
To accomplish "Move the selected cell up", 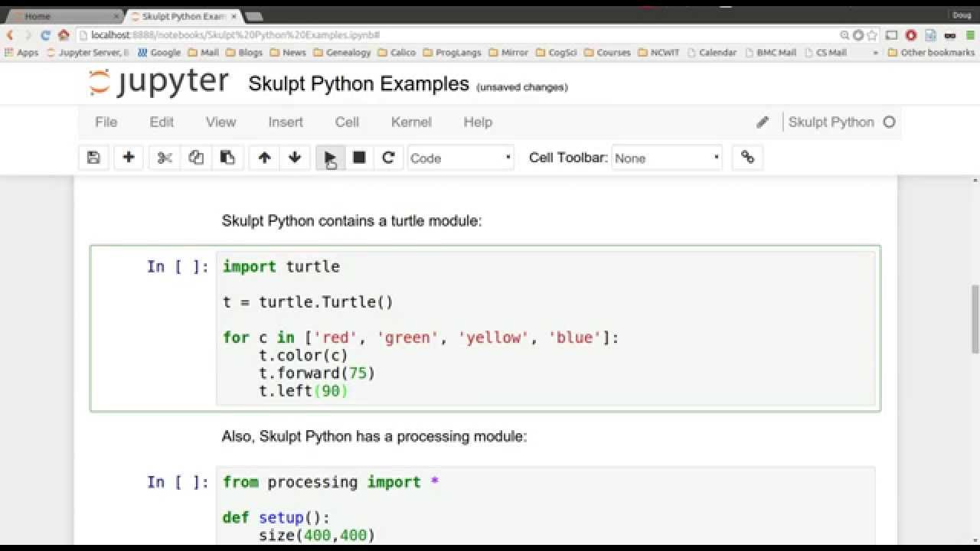I will tap(264, 158).
